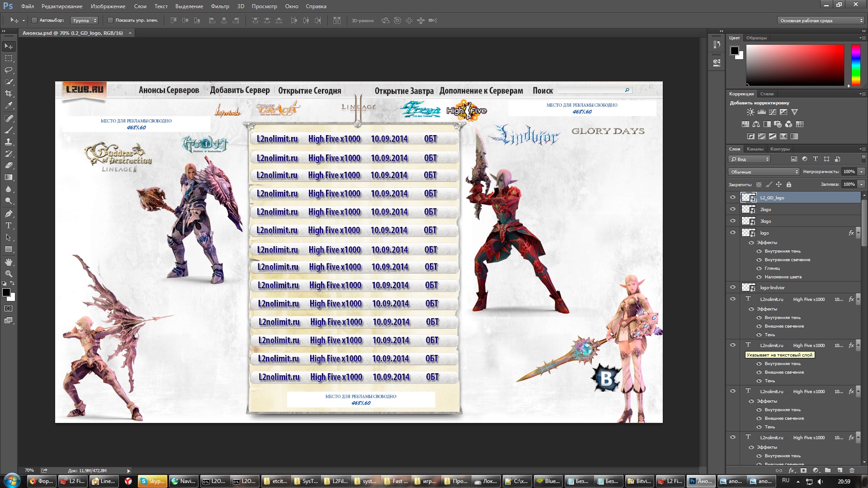Image resolution: width=868 pixels, height=488 pixels.
Task: Lock all for selected layer
Action: (x=789, y=184)
